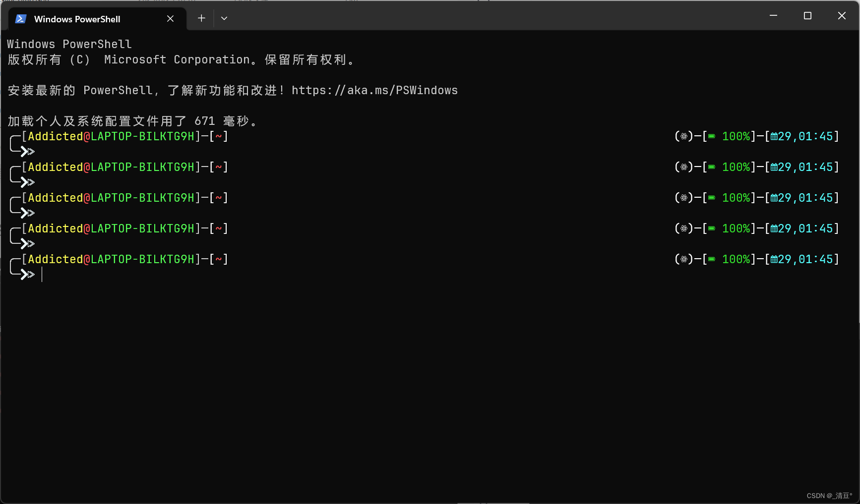Close the terminal window

[x=842, y=16]
